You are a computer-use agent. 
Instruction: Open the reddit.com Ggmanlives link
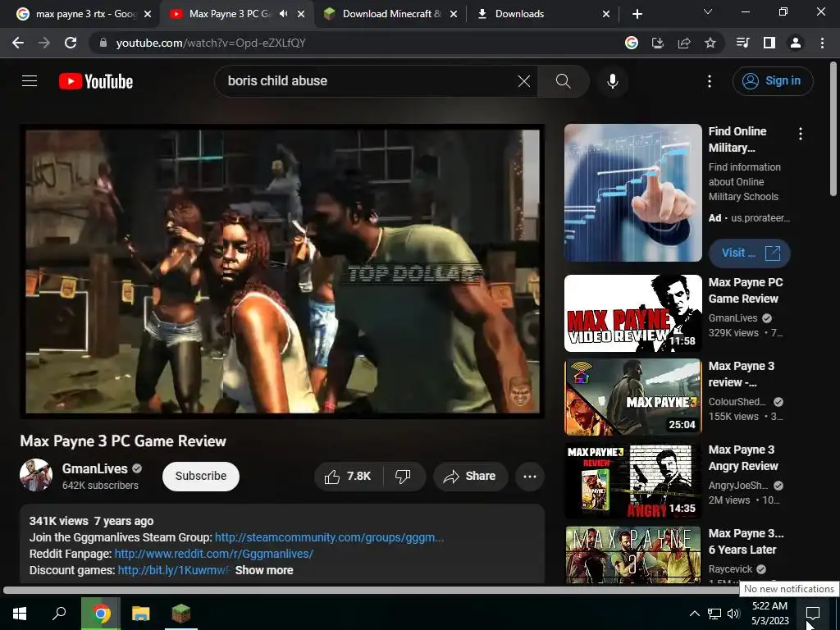point(214,554)
